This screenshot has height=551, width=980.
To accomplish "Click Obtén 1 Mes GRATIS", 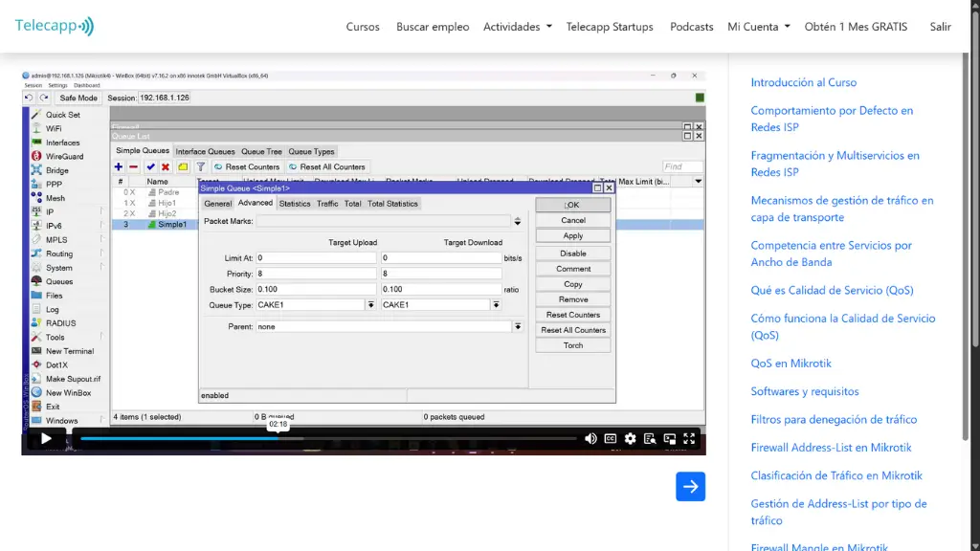I will click(856, 27).
